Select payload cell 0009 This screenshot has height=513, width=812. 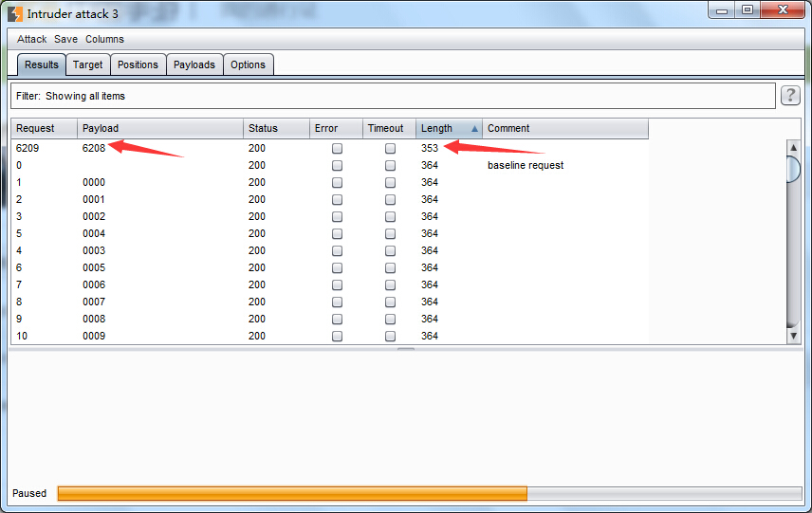[94, 336]
